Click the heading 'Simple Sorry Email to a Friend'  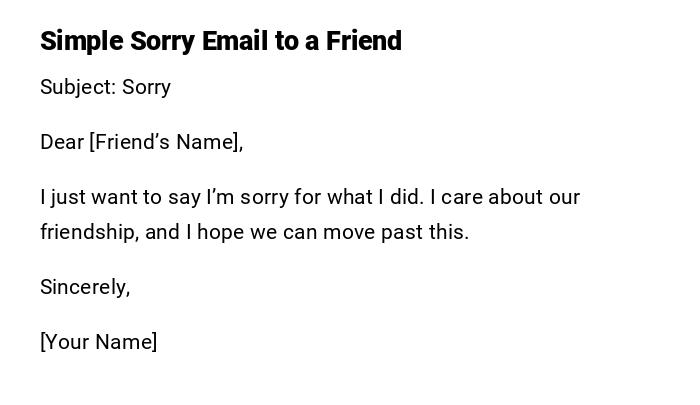[x=220, y=41]
